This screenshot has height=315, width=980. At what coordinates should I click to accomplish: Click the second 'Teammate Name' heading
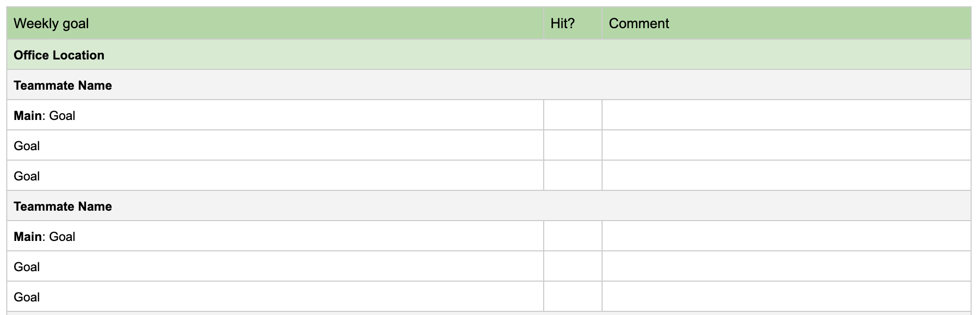(x=63, y=207)
